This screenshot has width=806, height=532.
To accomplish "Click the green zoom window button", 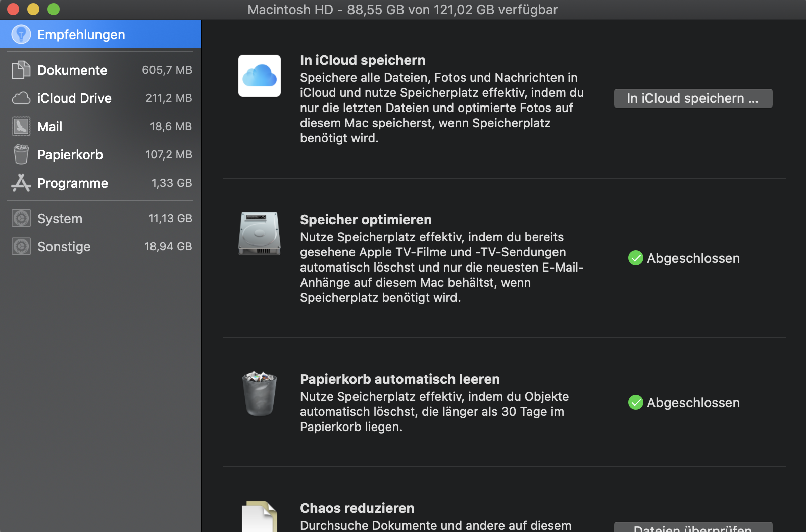I will pos(54,9).
